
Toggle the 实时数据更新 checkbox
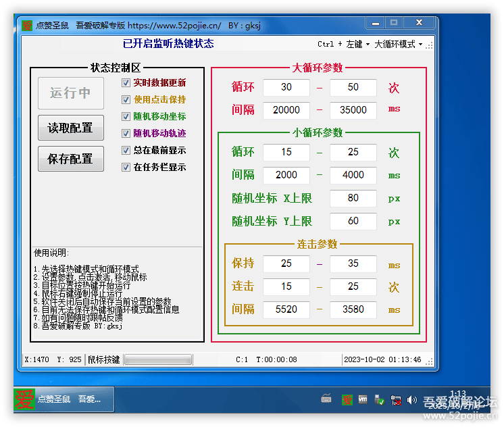click(x=126, y=83)
